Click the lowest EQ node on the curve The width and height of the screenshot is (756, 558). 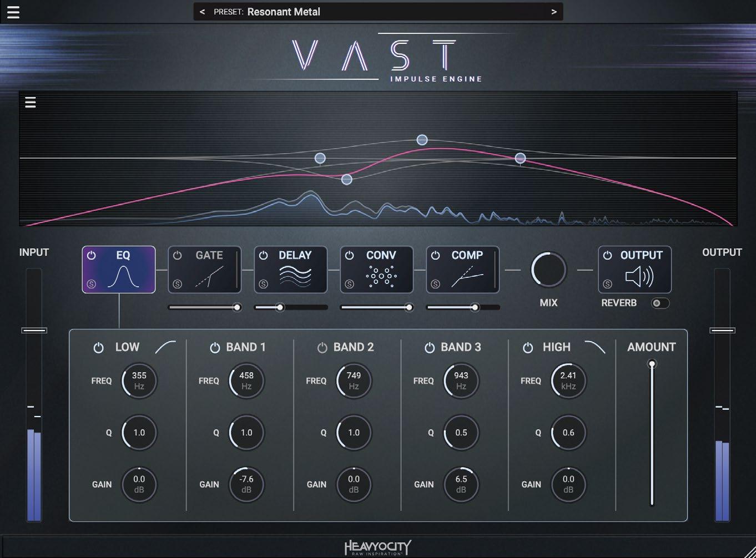tap(346, 179)
